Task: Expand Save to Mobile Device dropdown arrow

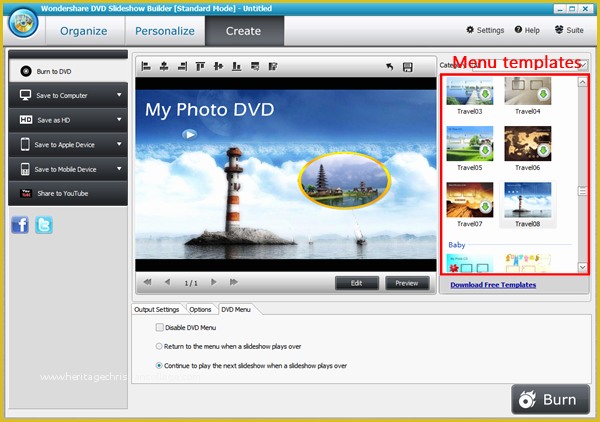Action: (119, 169)
